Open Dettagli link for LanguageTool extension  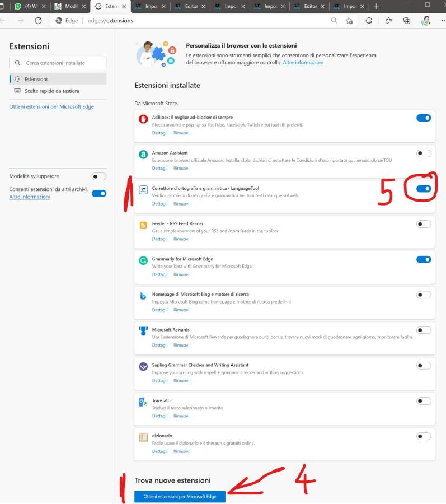click(159, 204)
